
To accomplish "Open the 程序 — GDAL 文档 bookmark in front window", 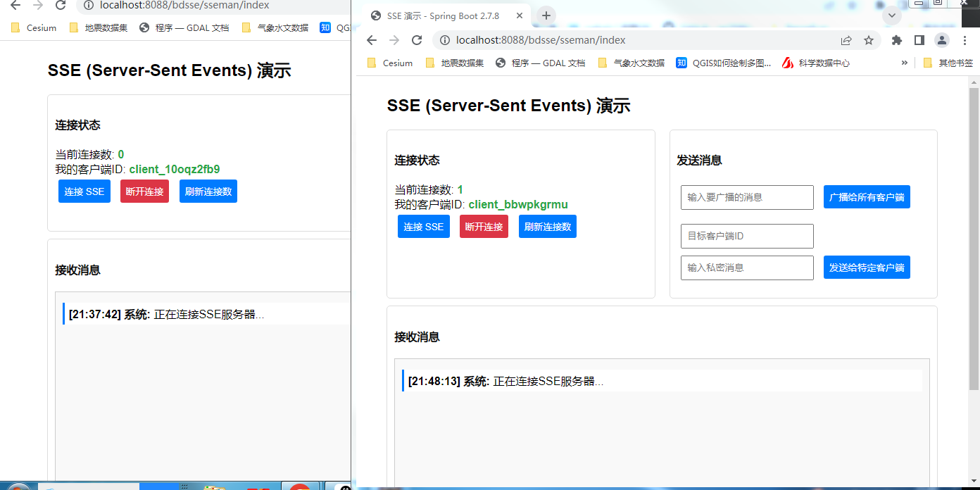I will [540, 63].
